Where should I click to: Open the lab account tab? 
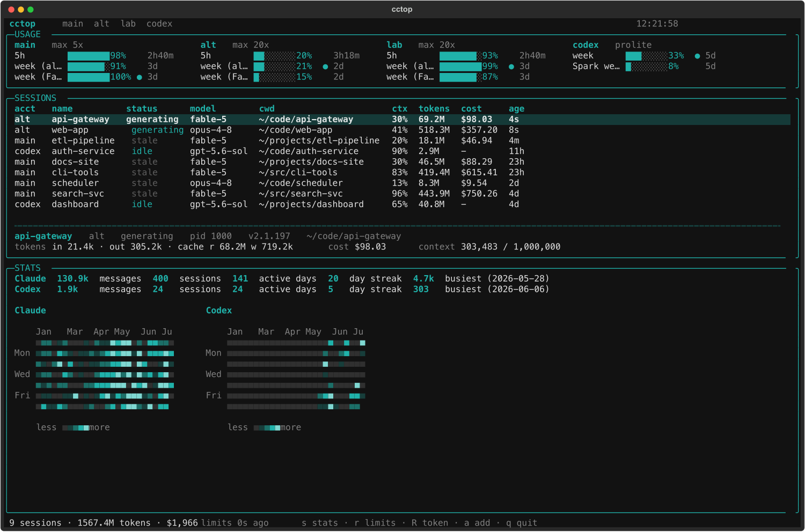(128, 24)
